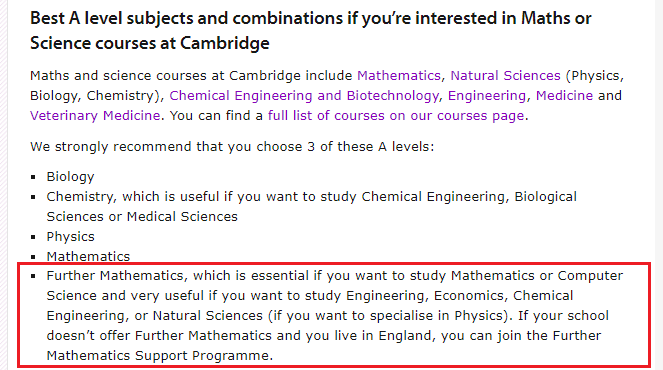This screenshot has width=663, height=370.
Task: Open Chemical Engineering and Biotechnology link
Action: pos(304,96)
